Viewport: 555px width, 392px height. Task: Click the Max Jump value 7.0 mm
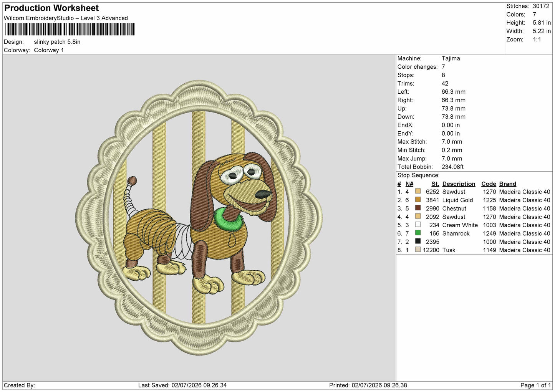[452, 159]
